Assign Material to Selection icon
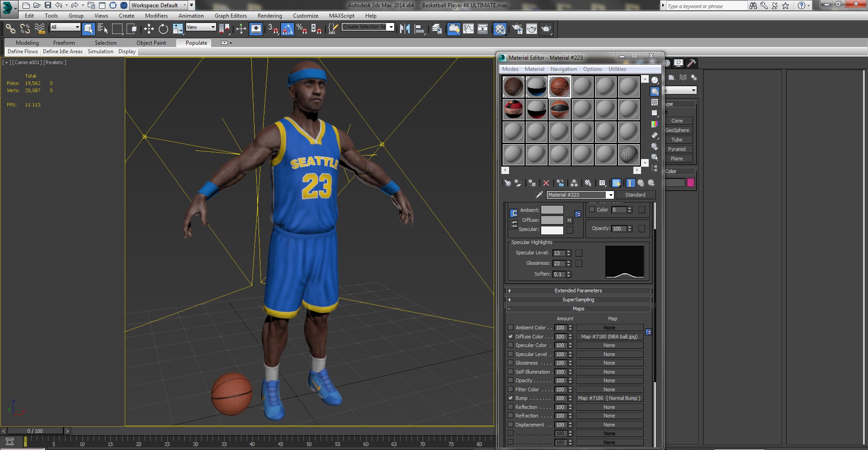The image size is (868, 450). click(x=532, y=183)
